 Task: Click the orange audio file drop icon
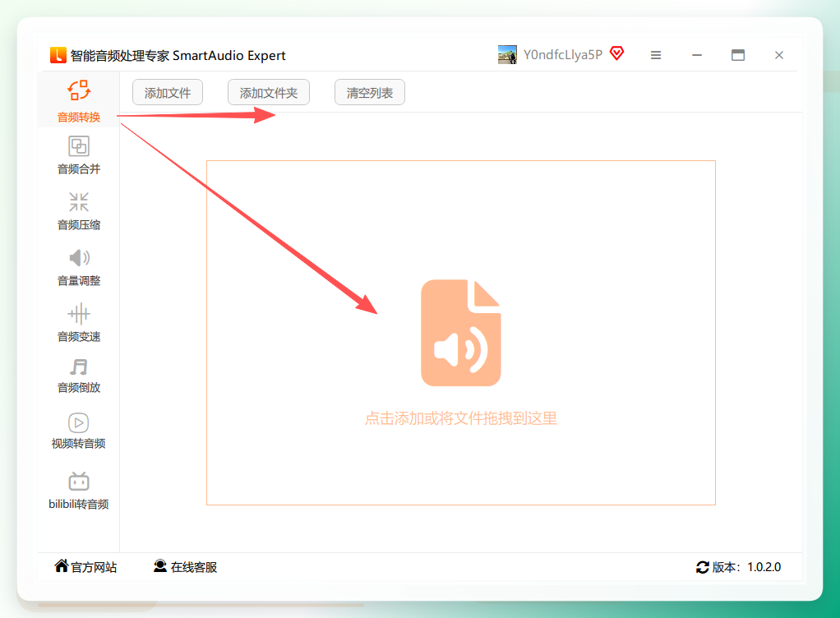[x=461, y=333]
